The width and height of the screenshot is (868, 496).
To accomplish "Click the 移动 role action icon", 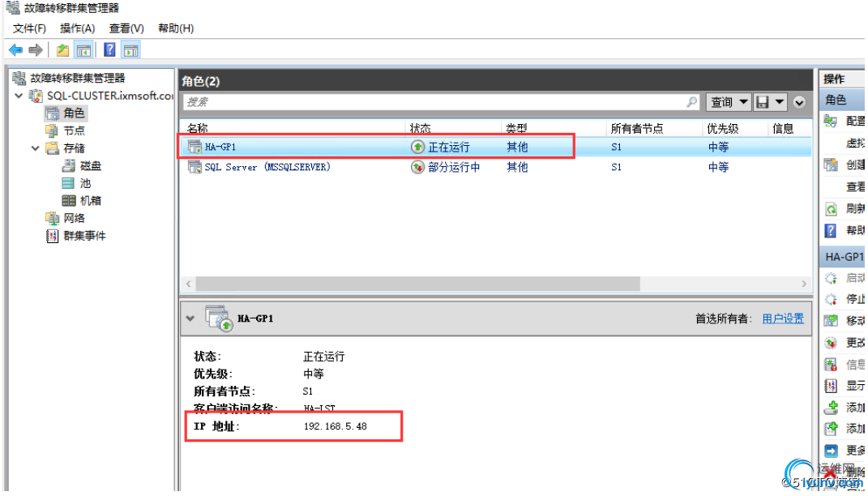I will (x=831, y=320).
